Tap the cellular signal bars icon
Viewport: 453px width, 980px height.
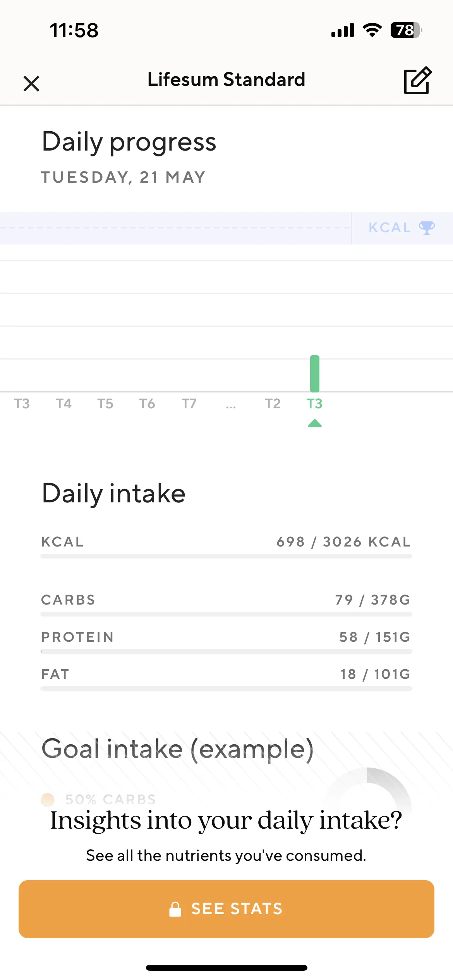click(x=343, y=30)
